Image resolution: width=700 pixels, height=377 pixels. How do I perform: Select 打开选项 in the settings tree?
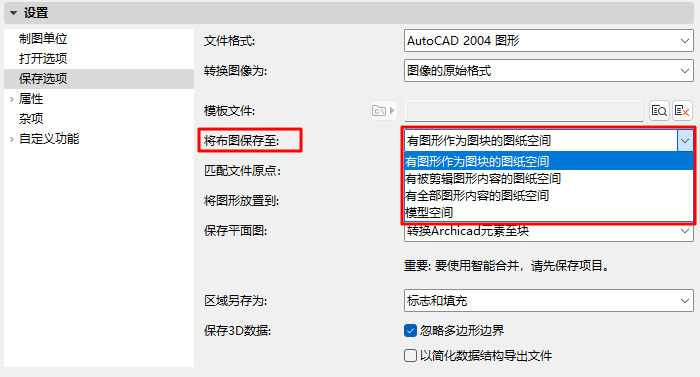[x=43, y=59]
